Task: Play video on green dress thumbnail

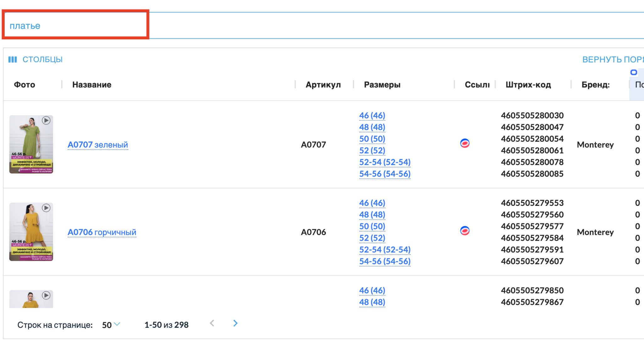Action: [46, 120]
